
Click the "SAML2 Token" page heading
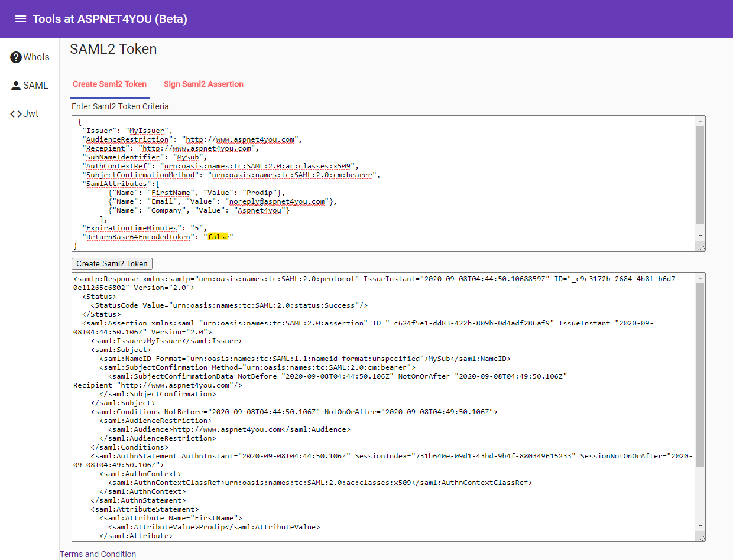tap(113, 49)
